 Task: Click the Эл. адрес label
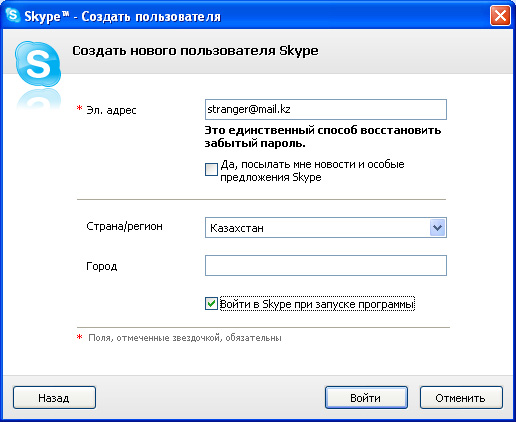click(x=111, y=110)
